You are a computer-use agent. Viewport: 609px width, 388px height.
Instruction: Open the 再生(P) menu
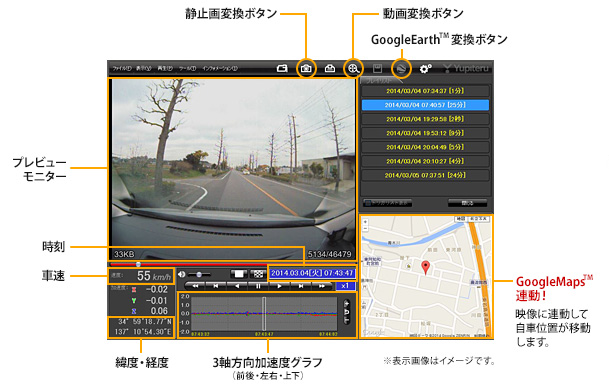165,68
